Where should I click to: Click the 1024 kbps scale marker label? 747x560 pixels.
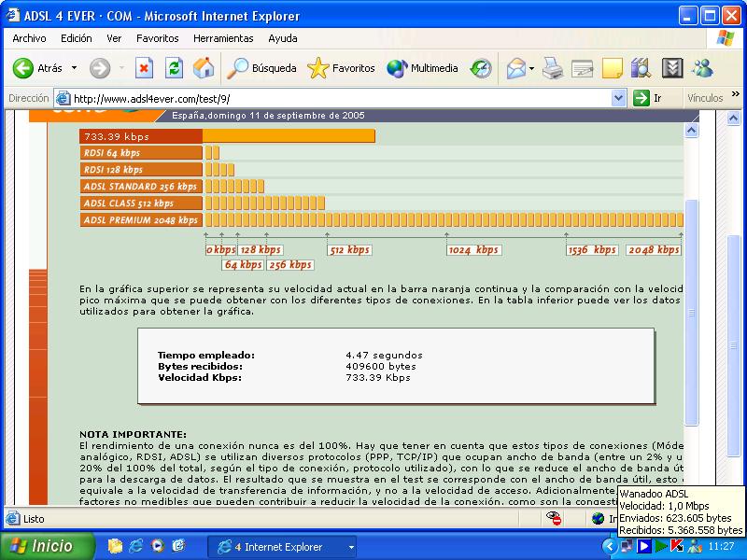coord(474,250)
